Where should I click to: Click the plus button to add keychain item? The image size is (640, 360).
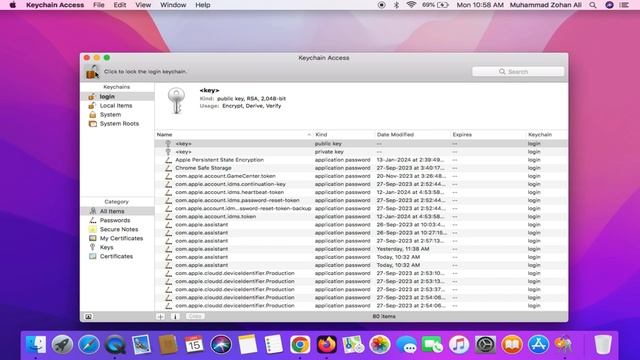coord(160,316)
